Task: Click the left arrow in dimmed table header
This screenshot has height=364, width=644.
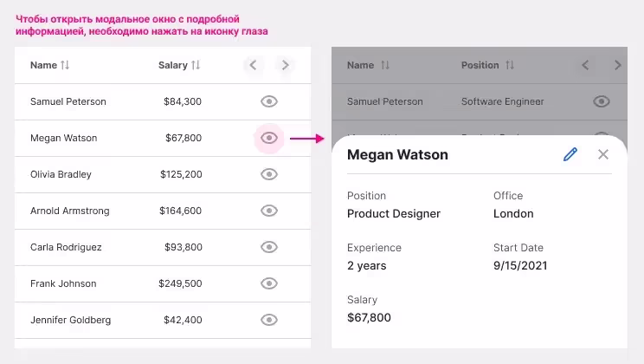Action: pyautogui.click(x=586, y=65)
